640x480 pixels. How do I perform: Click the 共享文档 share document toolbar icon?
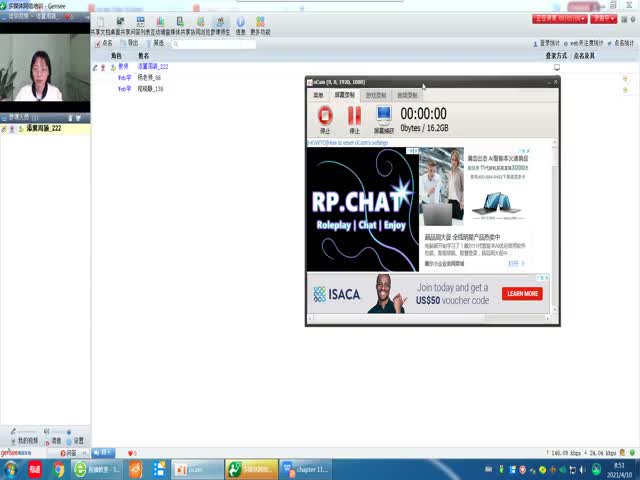pos(101,22)
